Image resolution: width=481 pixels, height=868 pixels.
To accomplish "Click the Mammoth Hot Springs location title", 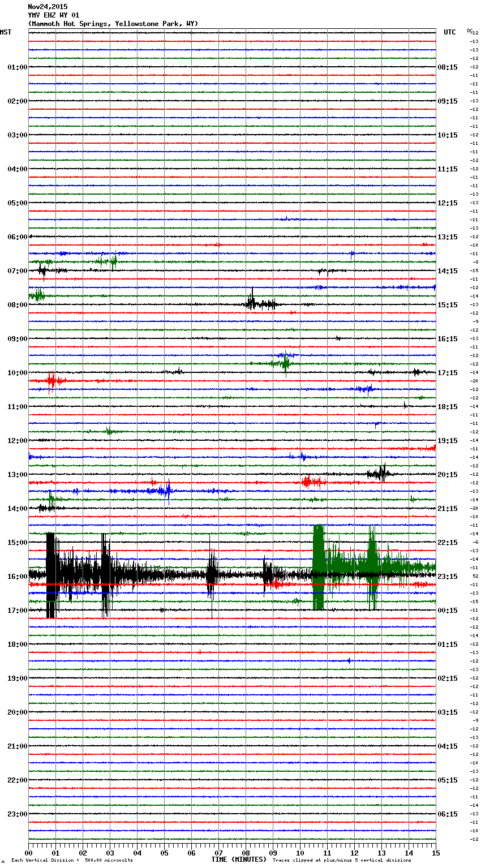I will coord(113,24).
